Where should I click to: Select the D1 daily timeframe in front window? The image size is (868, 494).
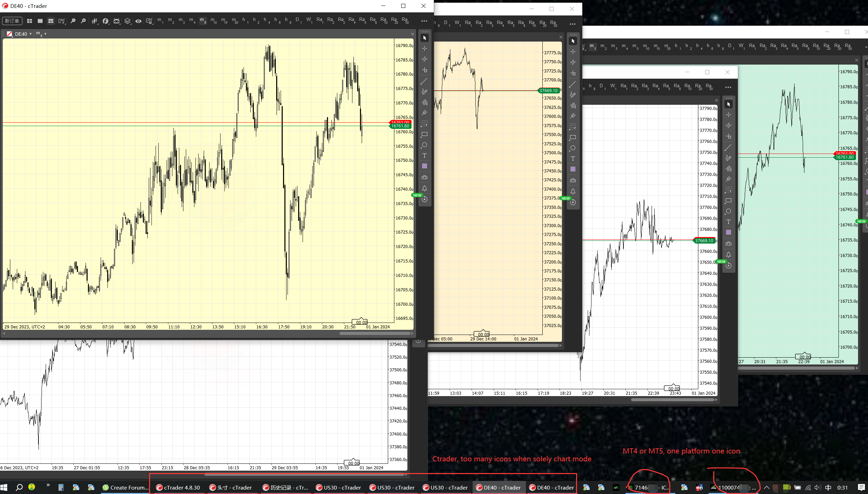[x=298, y=21]
